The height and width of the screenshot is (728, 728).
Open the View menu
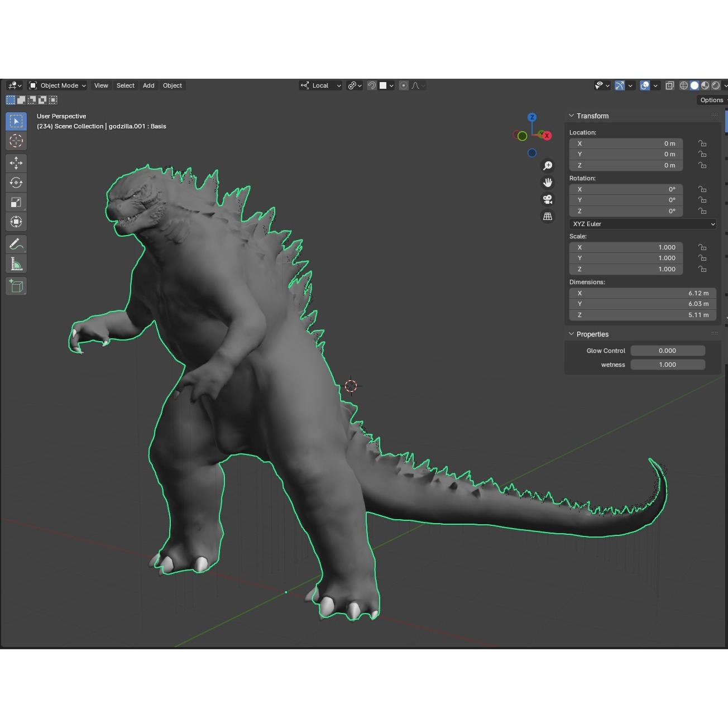[101, 85]
